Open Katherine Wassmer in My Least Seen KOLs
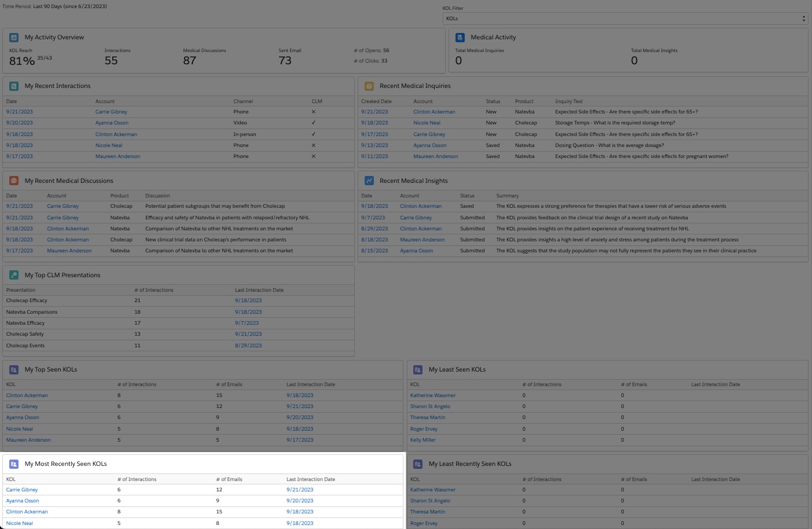Screen dimensions: 812x529 tap(433, 395)
